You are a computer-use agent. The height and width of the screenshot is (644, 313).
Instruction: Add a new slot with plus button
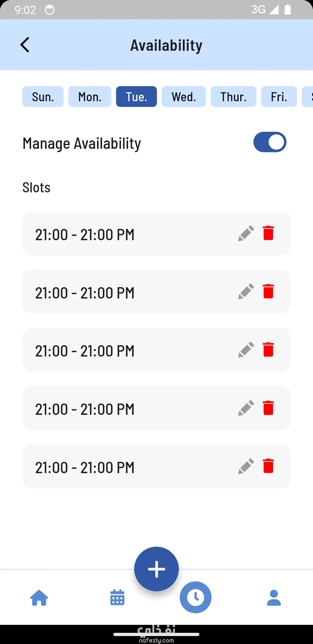click(x=156, y=569)
